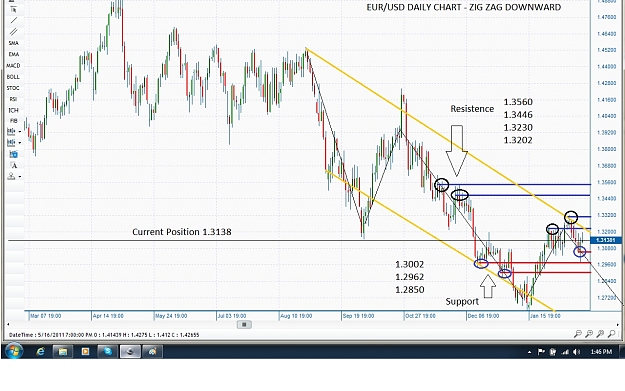Select the parallel channel lines tool
This screenshot has width=625, height=391.
(x=14, y=31)
